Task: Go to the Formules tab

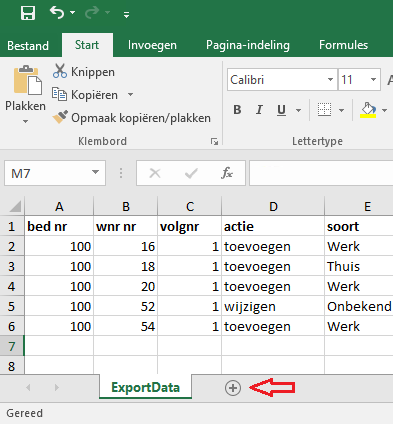Action: 343,45
